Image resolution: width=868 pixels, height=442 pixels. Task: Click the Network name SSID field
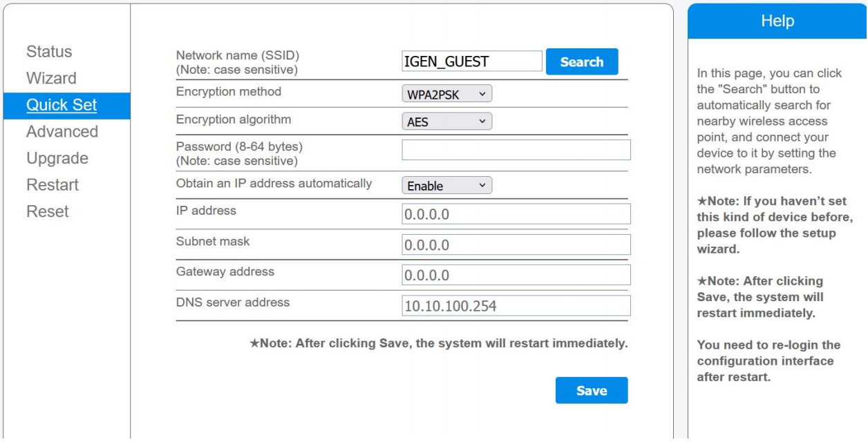pos(472,61)
